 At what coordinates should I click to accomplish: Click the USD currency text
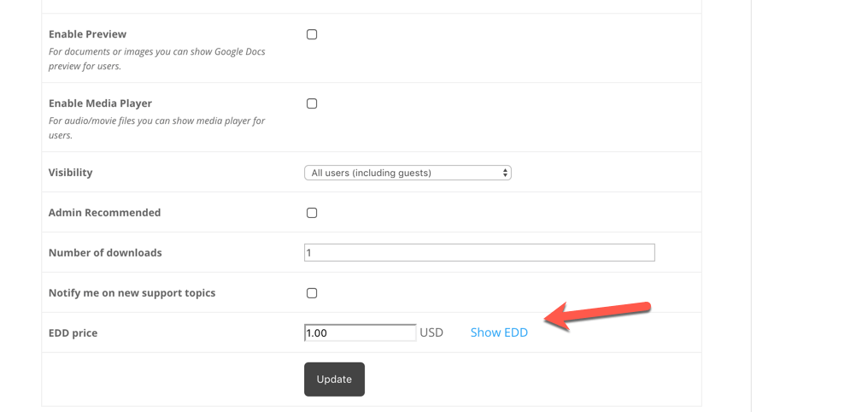coord(431,333)
